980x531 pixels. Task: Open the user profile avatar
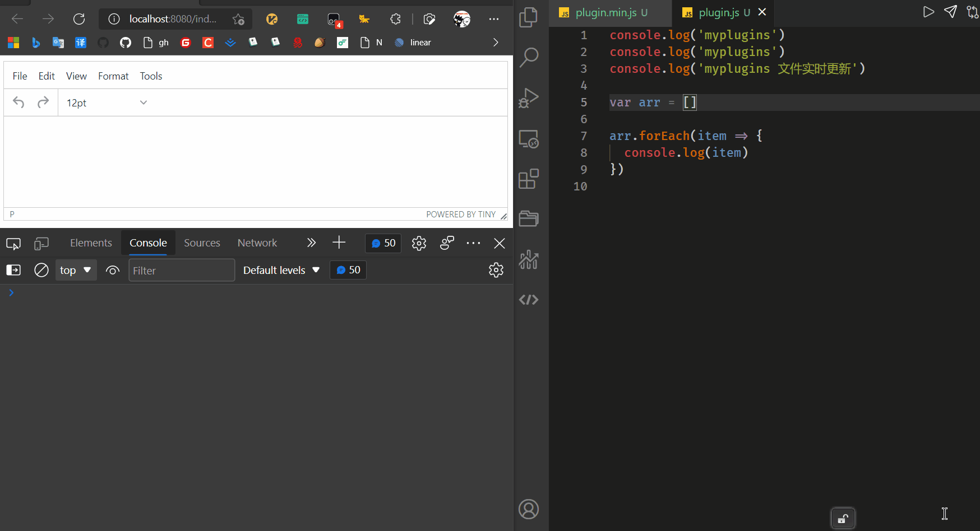461,19
